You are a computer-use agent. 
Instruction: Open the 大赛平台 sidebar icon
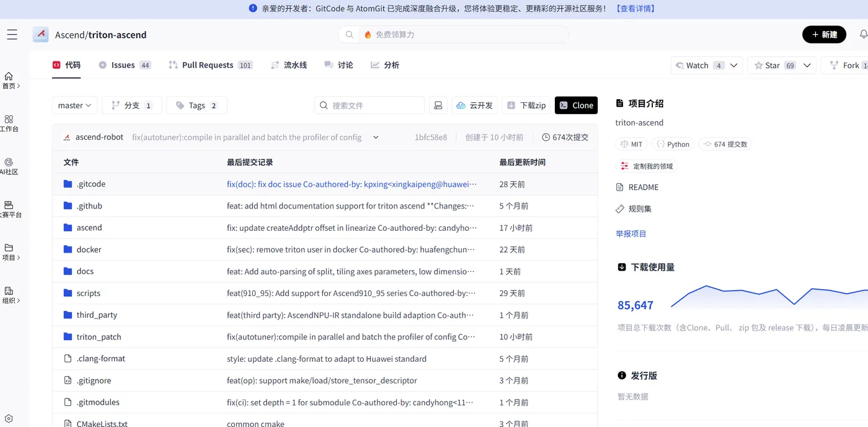pos(9,205)
